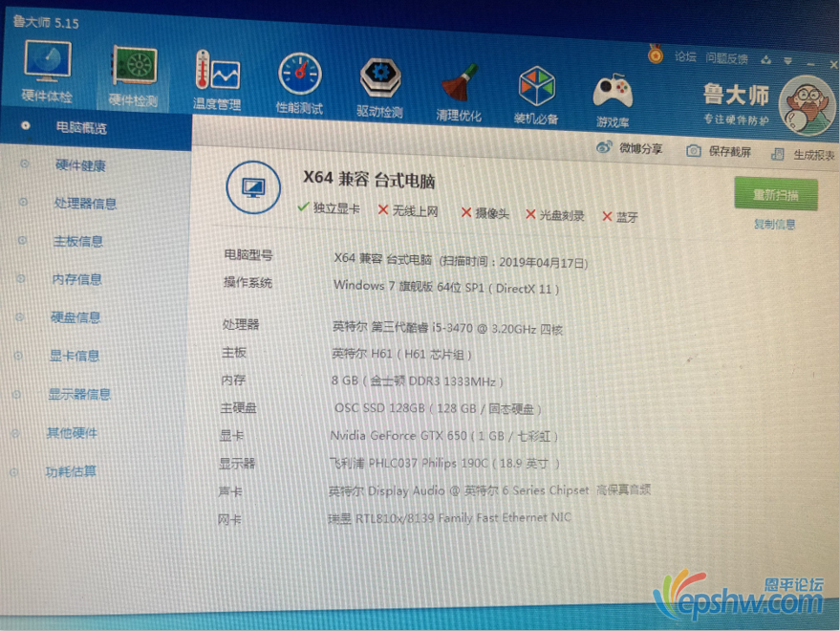Click the desktop computer icon beside X64 title
This screenshot has width=840, height=631.
click(x=253, y=187)
